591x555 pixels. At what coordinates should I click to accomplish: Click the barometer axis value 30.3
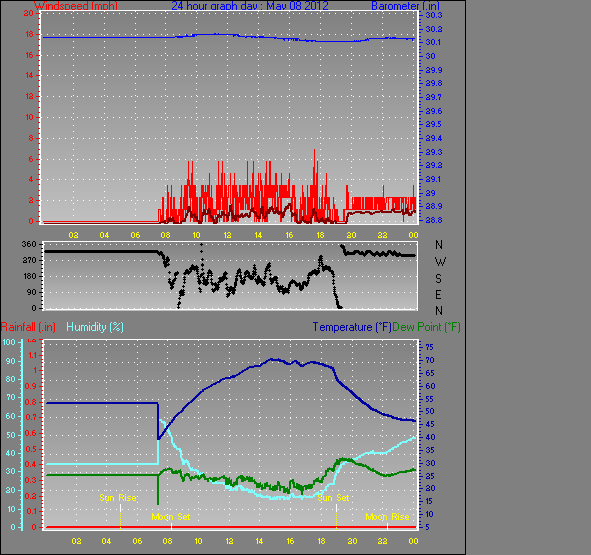434,15
